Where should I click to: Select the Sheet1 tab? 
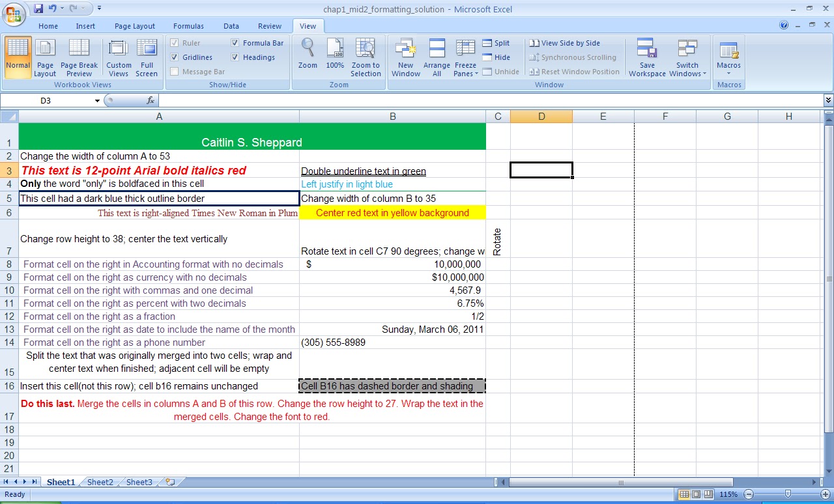pos(61,483)
